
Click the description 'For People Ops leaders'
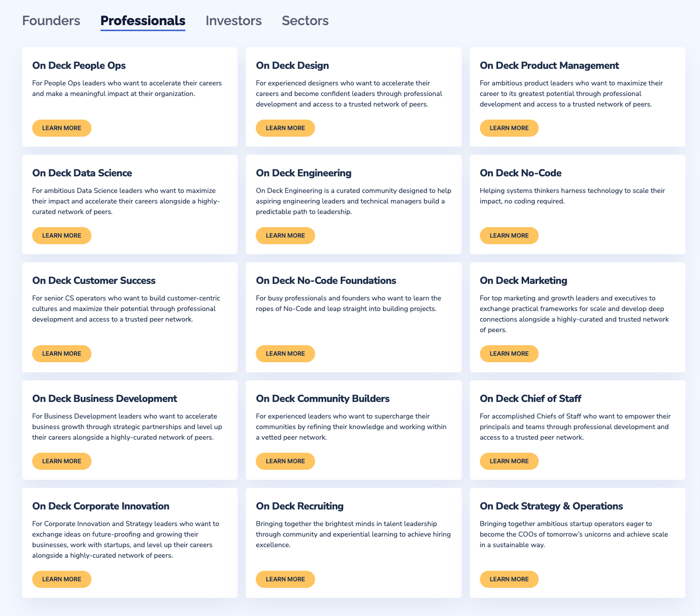pyautogui.click(x=127, y=88)
